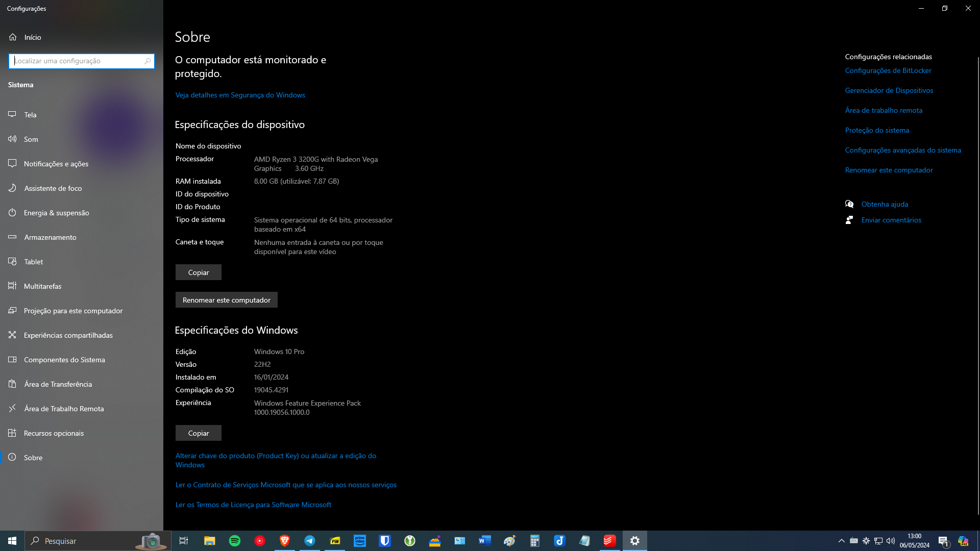Image resolution: width=980 pixels, height=551 pixels.
Task: Click the Sobre info icon in sidebar
Action: pyautogui.click(x=12, y=457)
